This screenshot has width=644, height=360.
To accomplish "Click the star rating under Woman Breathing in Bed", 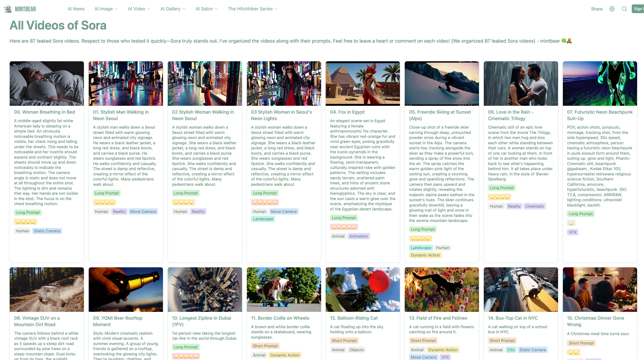I will pyautogui.click(x=26, y=222).
